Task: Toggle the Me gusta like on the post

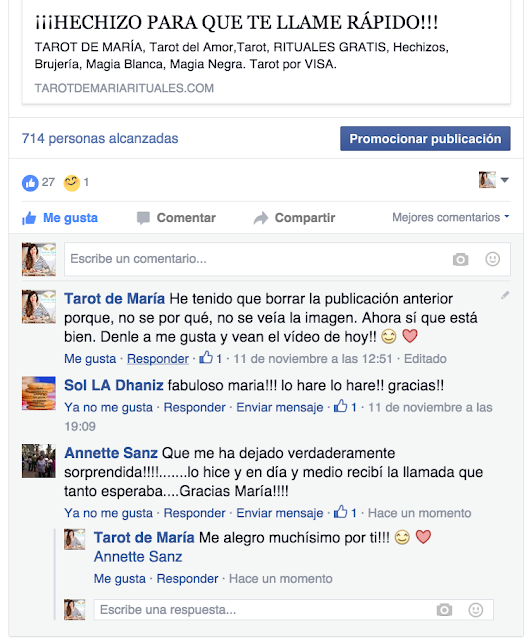Action: [x=60, y=218]
